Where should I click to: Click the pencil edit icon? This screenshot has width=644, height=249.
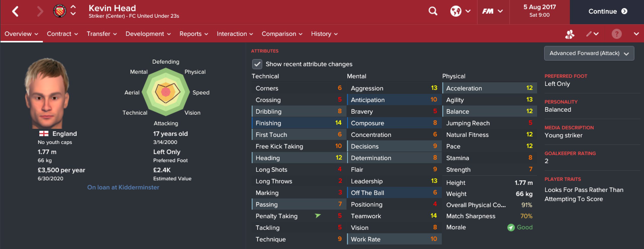point(589,34)
